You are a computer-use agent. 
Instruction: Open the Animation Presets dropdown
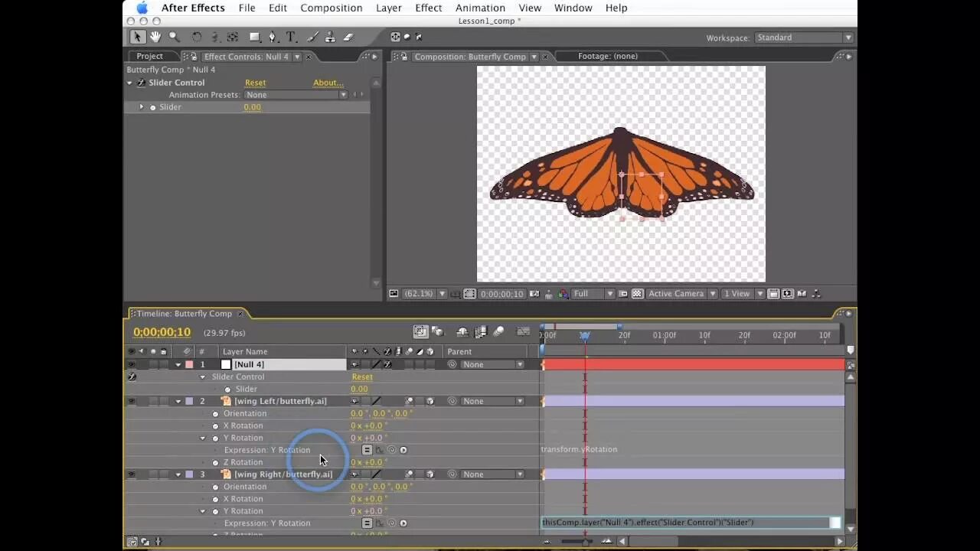[296, 95]
